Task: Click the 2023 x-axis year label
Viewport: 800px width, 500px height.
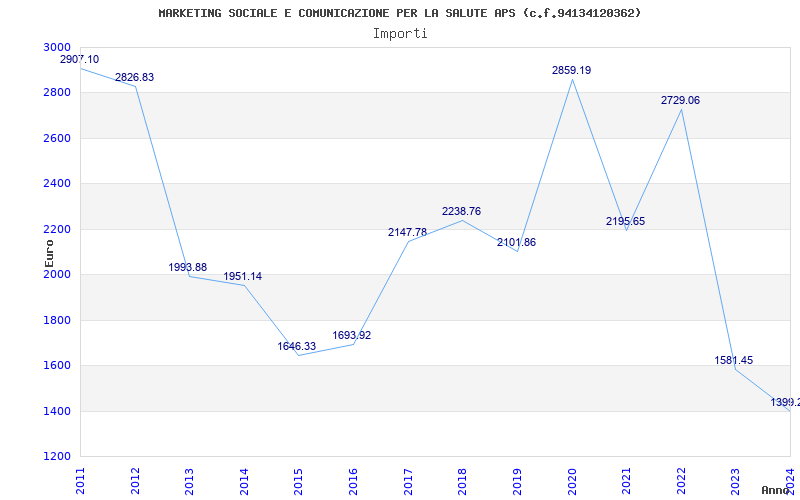Action: click(x=736, y=481)
